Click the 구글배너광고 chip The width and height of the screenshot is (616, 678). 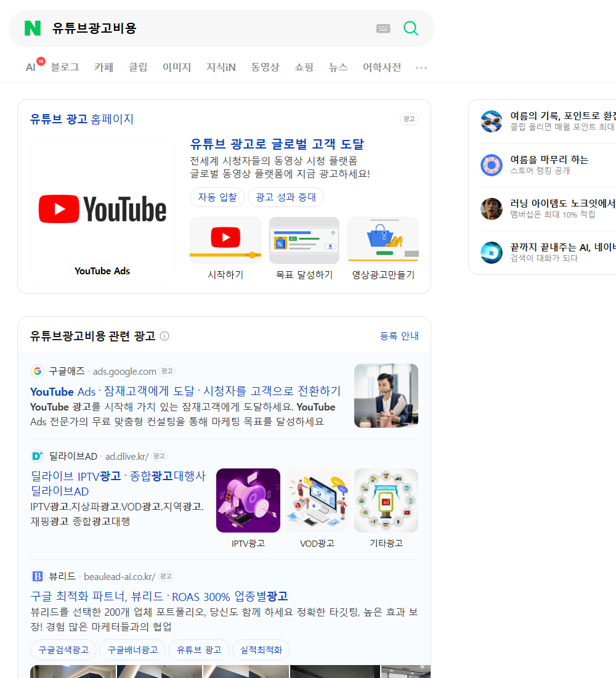(x=132, y=650)
